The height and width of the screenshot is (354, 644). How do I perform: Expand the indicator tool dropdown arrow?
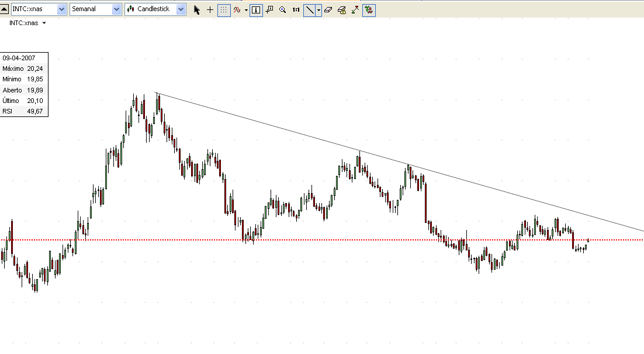click(245, 10)
